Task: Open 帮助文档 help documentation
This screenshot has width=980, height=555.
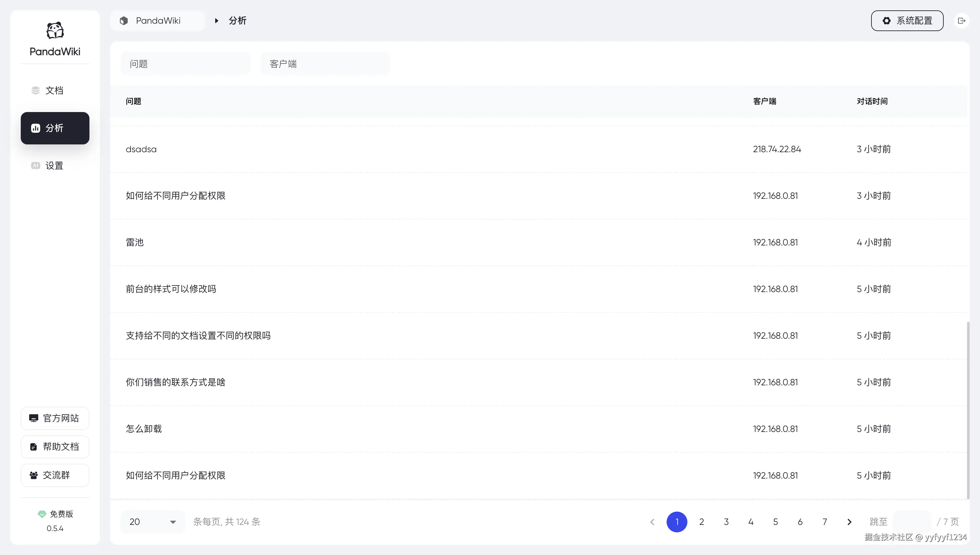Action: tap(55, 446)
